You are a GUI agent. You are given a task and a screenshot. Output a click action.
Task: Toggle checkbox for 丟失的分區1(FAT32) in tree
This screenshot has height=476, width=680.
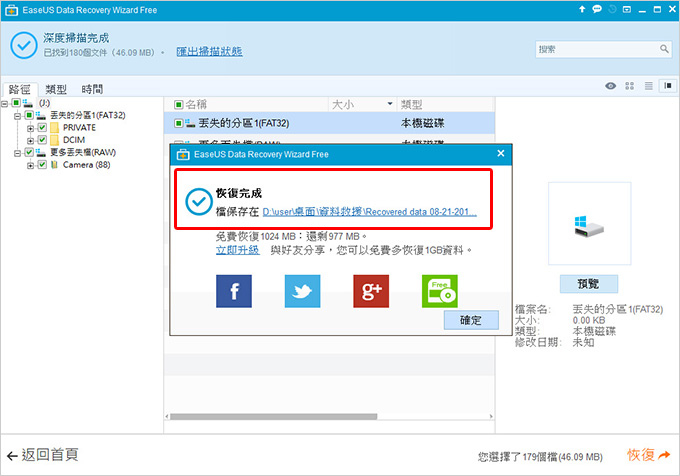pos(29,115)
